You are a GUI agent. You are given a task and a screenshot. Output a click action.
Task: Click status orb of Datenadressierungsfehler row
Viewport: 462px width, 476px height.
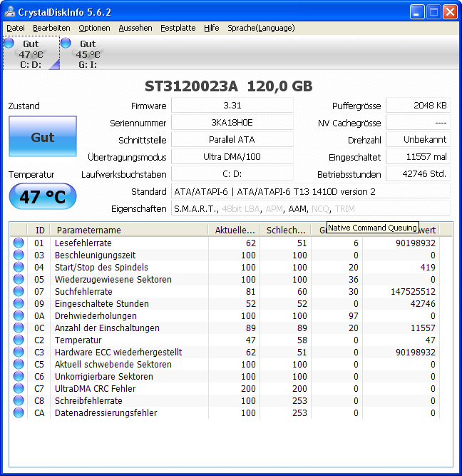point(19,413)
